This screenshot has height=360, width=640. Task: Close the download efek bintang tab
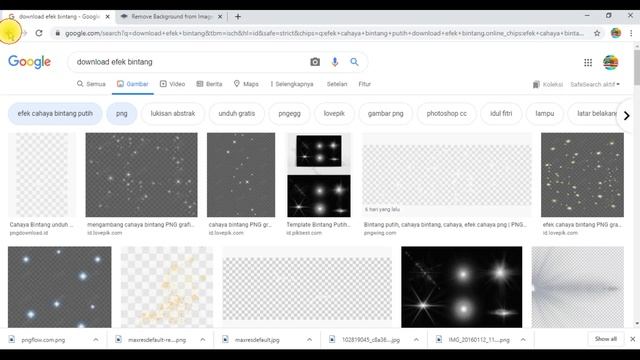(x=107, y=17)
